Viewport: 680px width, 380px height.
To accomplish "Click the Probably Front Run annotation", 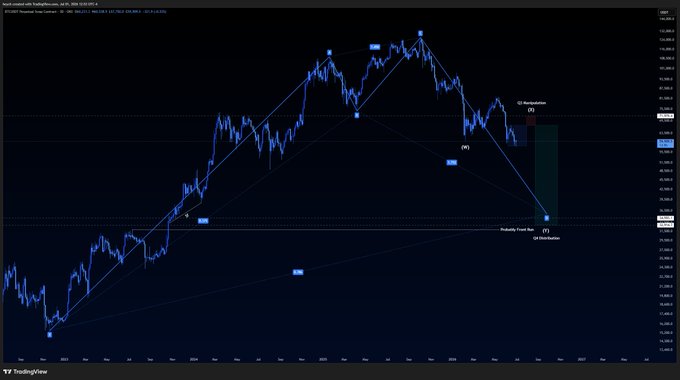I will point(517,229).
